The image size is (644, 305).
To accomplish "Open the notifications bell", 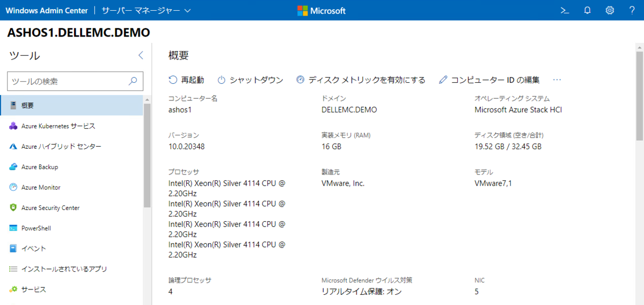I will [587, 10].
